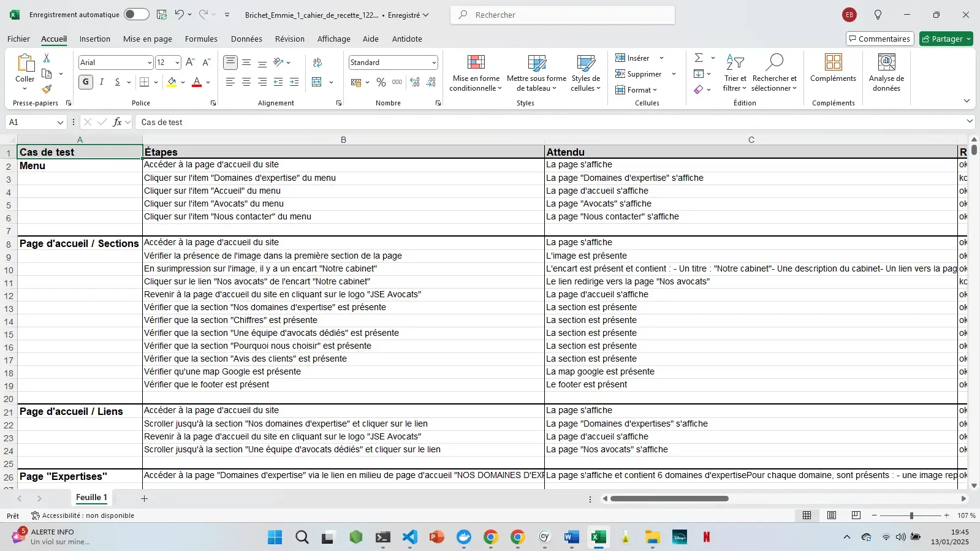
Task: Click the Orientation text angle icon
Action: coord(279,63)
